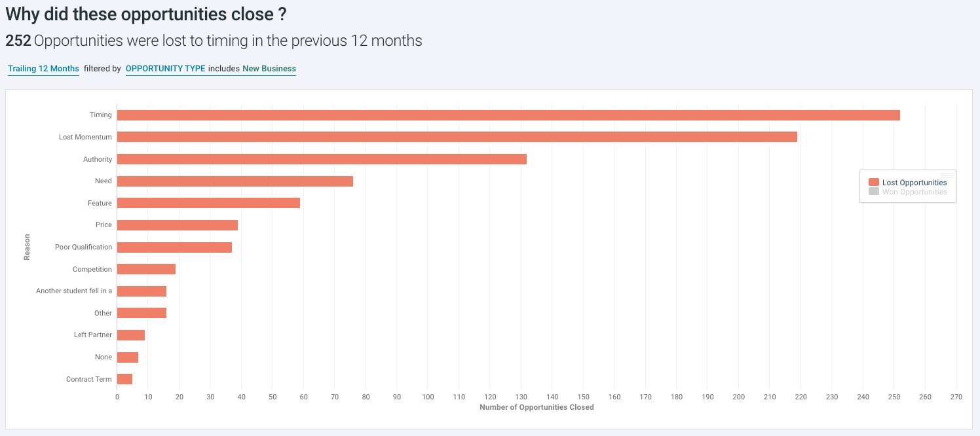Viewport: 980px width, 436px height.
Task: Select the Price bar
Action: point(178,225)
